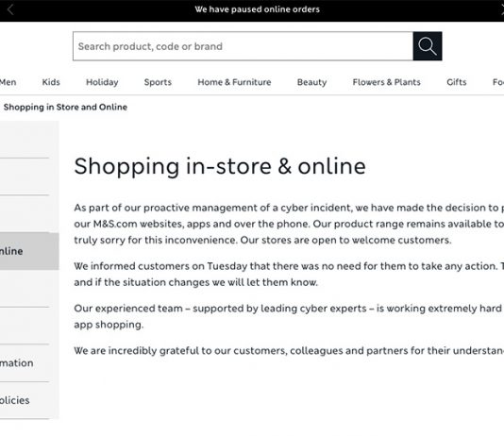This screenshot has height=436, width=504.
Task: Open the Men menu
Action: click(8, 82)
